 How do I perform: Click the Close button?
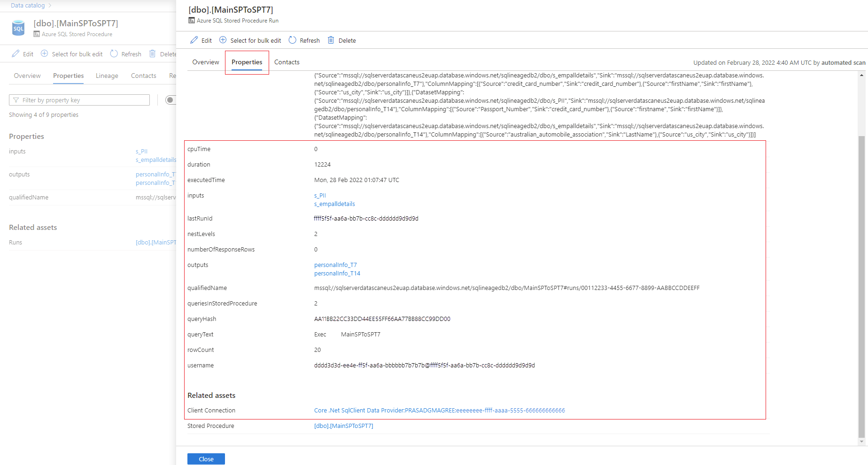pos(206,459)
